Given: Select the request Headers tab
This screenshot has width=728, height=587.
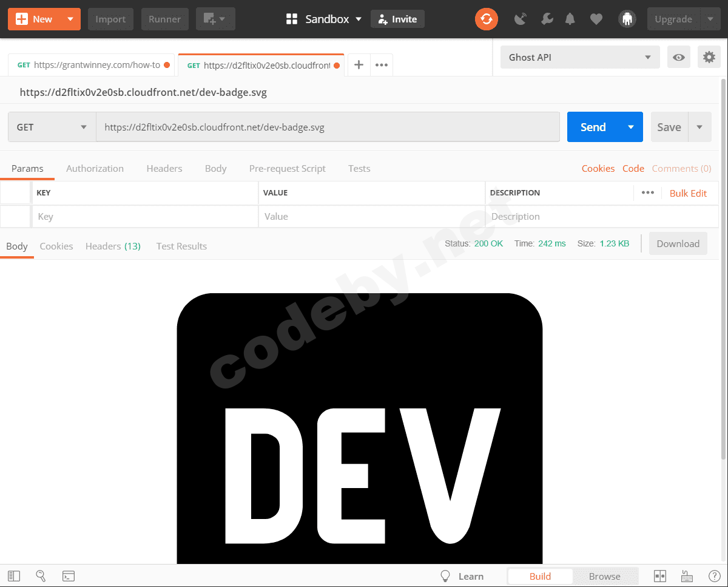Looking at the screenshot, I should [x=164, y=168].
